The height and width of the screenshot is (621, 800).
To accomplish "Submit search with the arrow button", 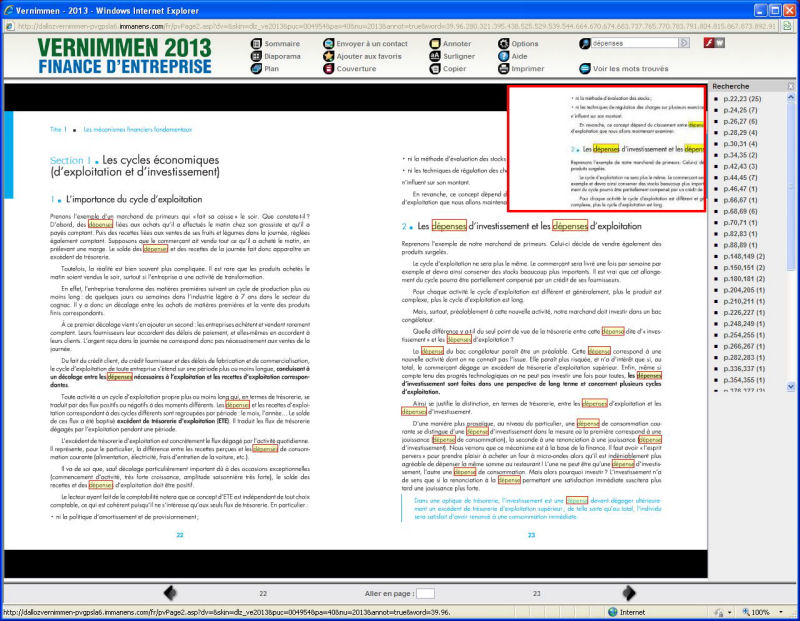I will tap(684, 43).
